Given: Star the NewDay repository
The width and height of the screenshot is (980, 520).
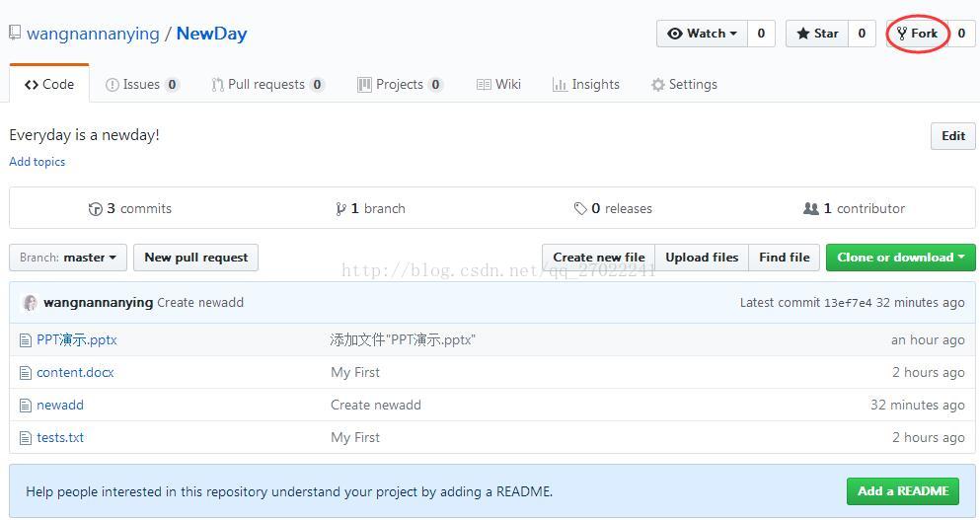Looking at the screenshot, I should coord(817,34).
